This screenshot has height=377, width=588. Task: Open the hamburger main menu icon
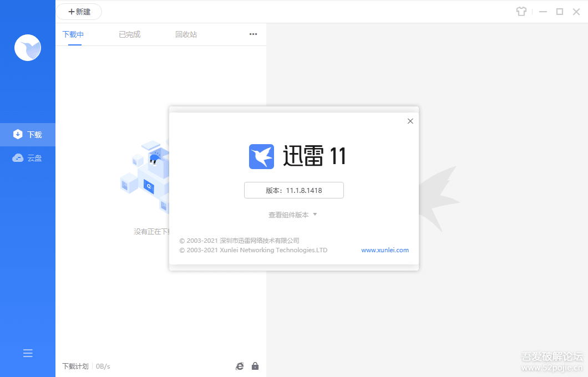[x=28, y=353]
